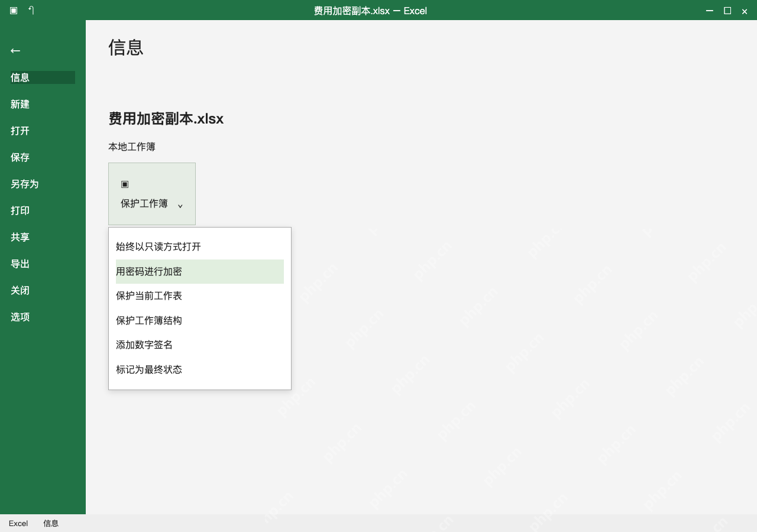The height and width of the screenshot is (532, 757).
Task: Click the icon above the 保护工作簿 label
Action: click(125, 184)
